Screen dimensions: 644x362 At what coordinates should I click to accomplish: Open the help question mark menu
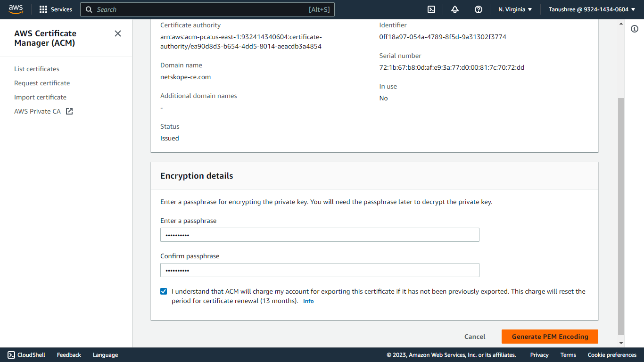(x=479, y=9)
